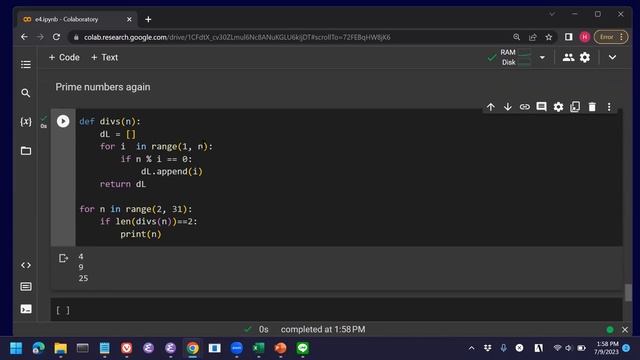Viewport: 640px width, 360px height.
Task: Open notebook share people icon
Action: point(568,58)
